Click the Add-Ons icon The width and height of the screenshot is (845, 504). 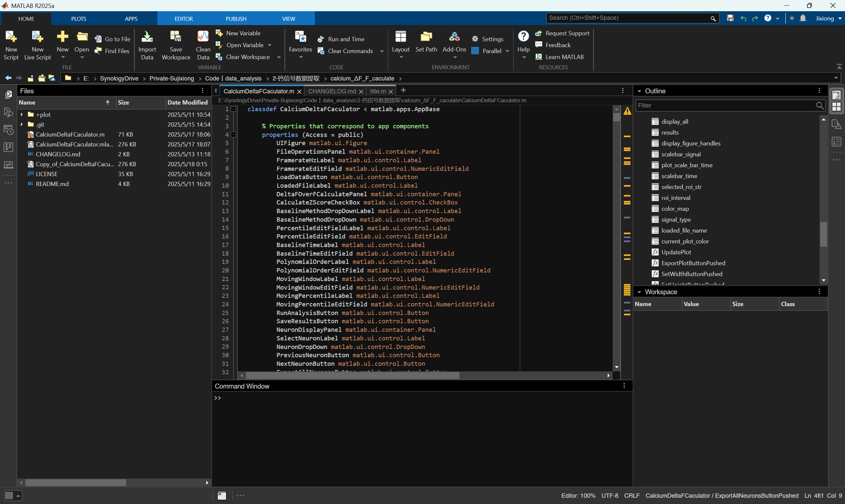click(x=454, y=36)
